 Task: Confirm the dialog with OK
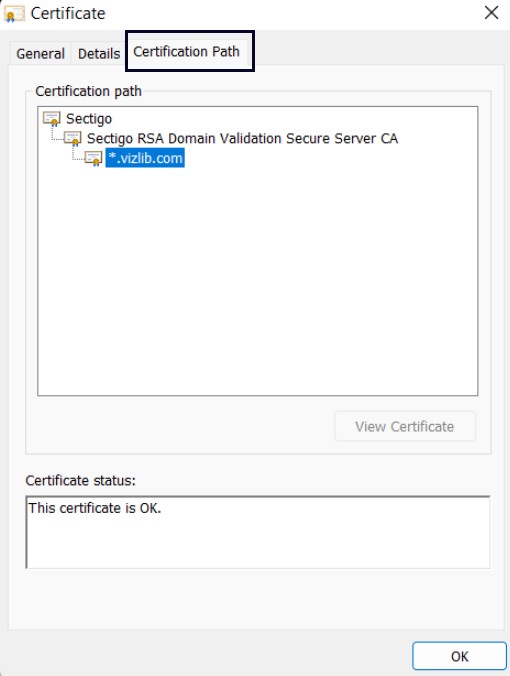[x=460, y=656]
